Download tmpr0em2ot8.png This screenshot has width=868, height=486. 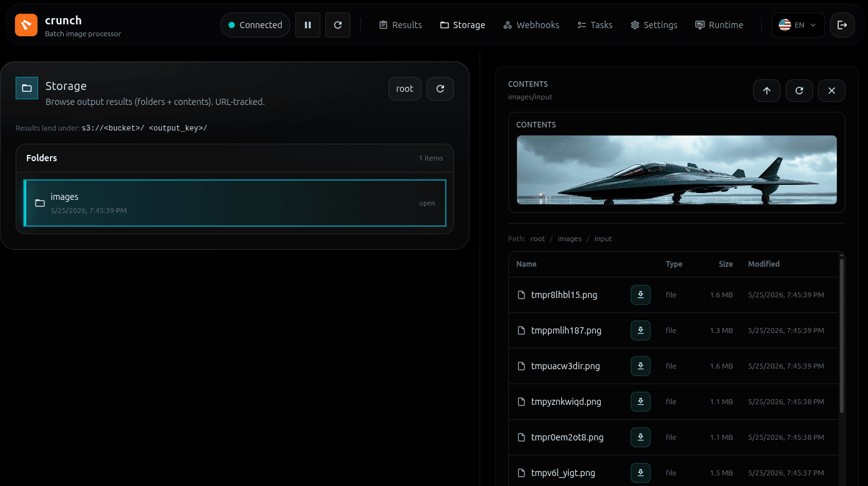tap(641, 437)
